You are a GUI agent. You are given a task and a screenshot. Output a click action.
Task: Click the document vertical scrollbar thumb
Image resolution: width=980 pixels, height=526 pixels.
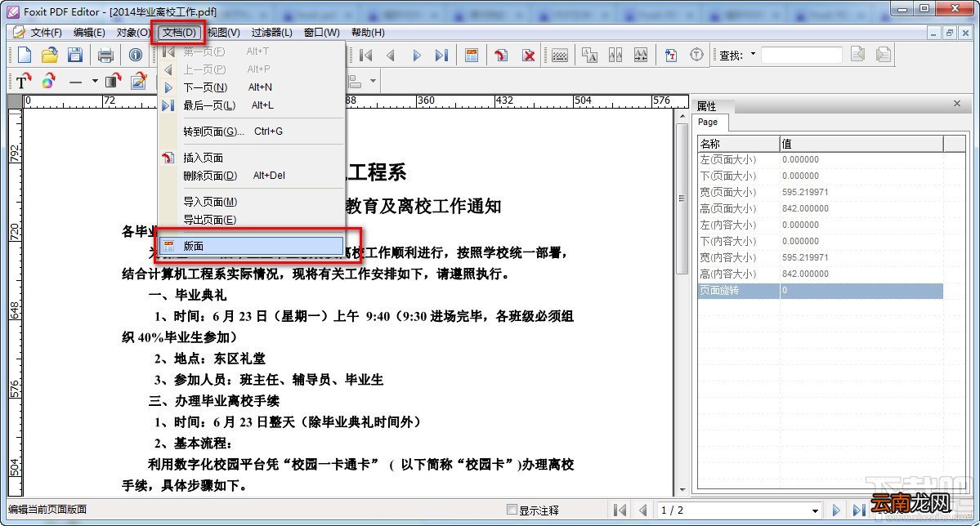(x=682, y=198)
